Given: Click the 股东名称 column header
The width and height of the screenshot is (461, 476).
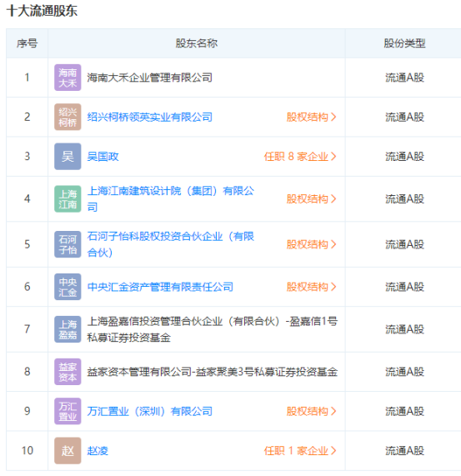Looking at the screenshot, I should point(197,43).
